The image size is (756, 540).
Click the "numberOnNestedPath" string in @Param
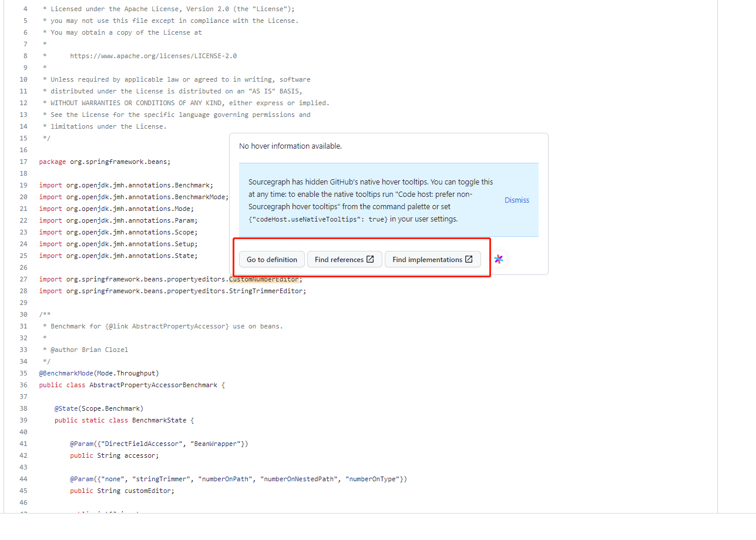[298, 479]
